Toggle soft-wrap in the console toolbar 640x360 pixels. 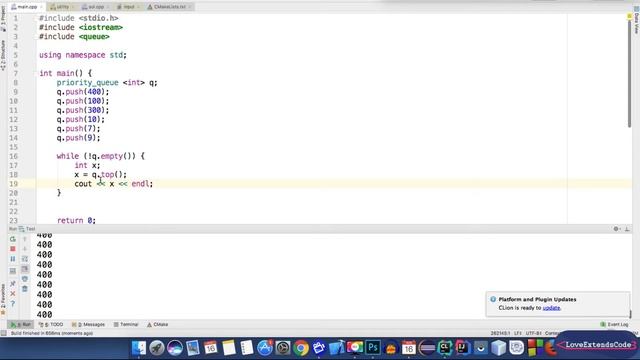pos(25,259)
